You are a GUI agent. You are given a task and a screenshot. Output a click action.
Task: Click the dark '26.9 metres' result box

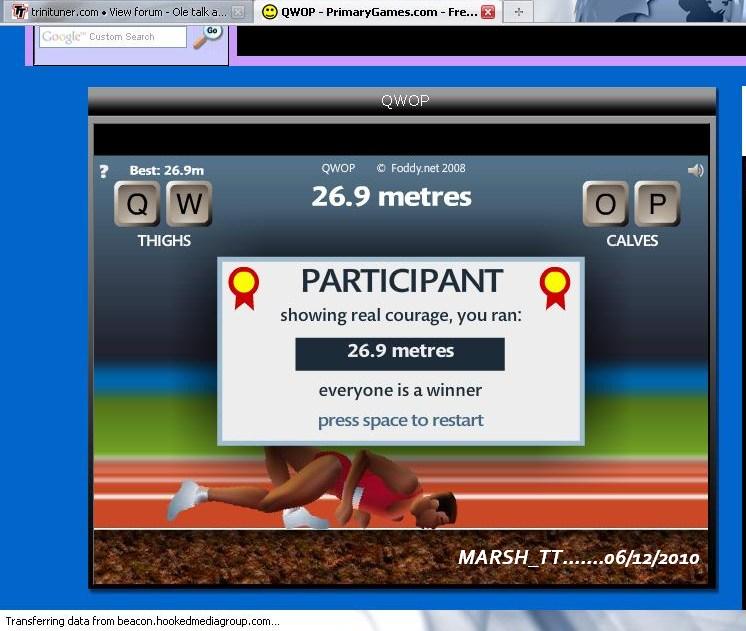tap(400, 354)
